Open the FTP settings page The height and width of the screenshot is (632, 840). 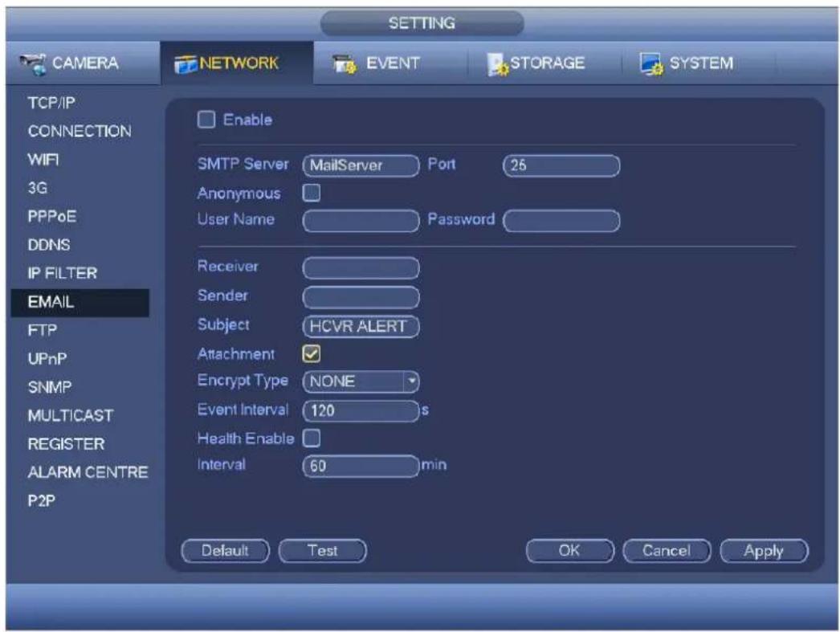pyautogui.click(x=43, y=331)
